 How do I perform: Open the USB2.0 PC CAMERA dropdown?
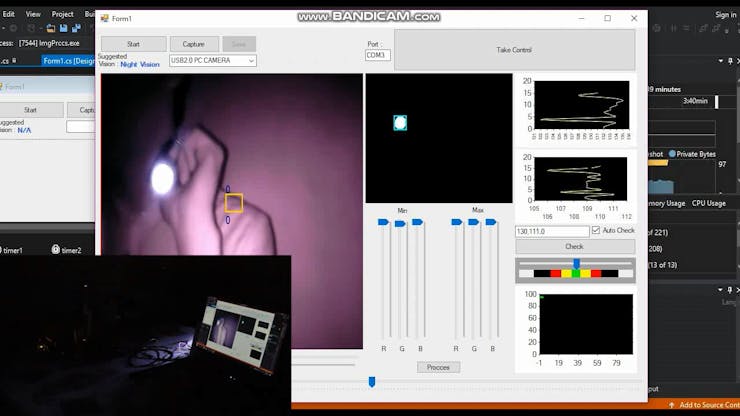[213, 60]
